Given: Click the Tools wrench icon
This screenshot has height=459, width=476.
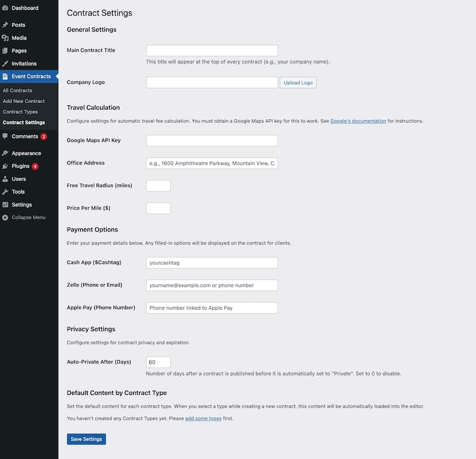Looking at the screenshot, I should coord(5,192).
